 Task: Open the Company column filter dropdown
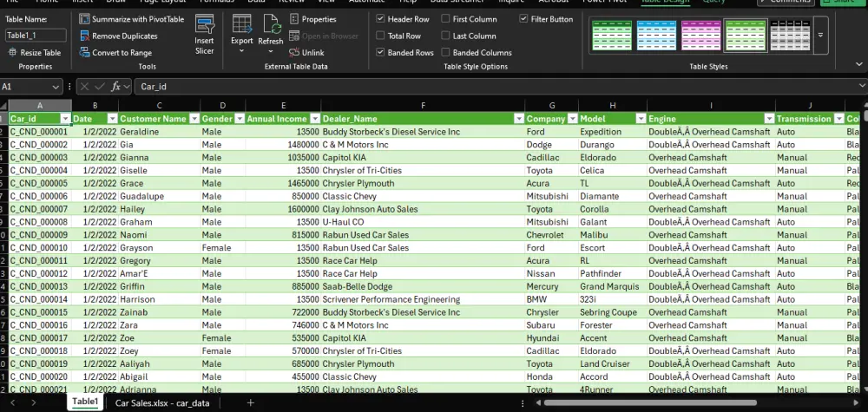pyautogui.click(x=572, y=119)
